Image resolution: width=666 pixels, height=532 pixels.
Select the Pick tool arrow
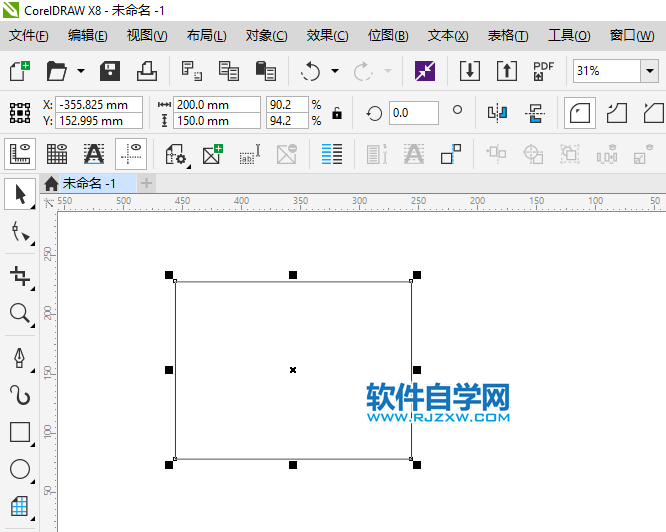[20, 194]
